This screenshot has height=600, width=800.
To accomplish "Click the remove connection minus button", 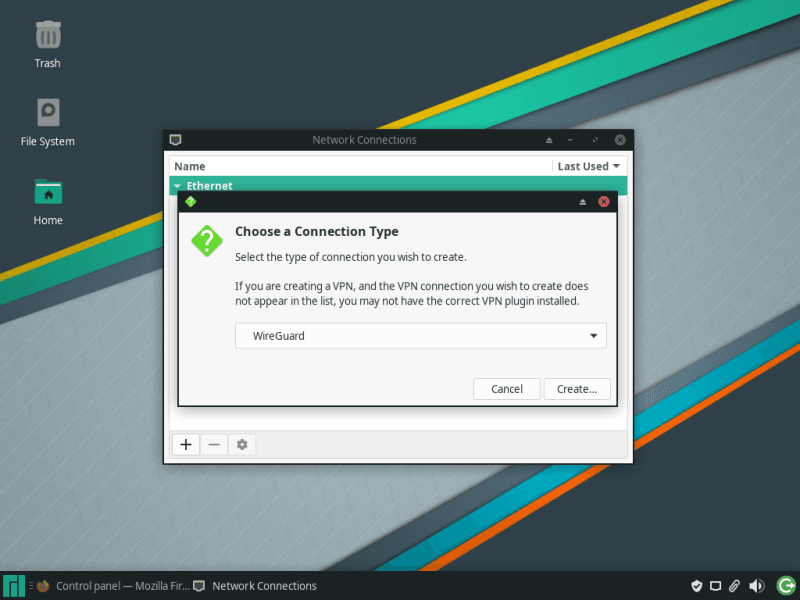I will point(214,444).
